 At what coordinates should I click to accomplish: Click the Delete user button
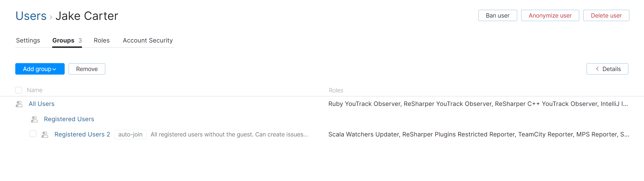tap(606, 16)
